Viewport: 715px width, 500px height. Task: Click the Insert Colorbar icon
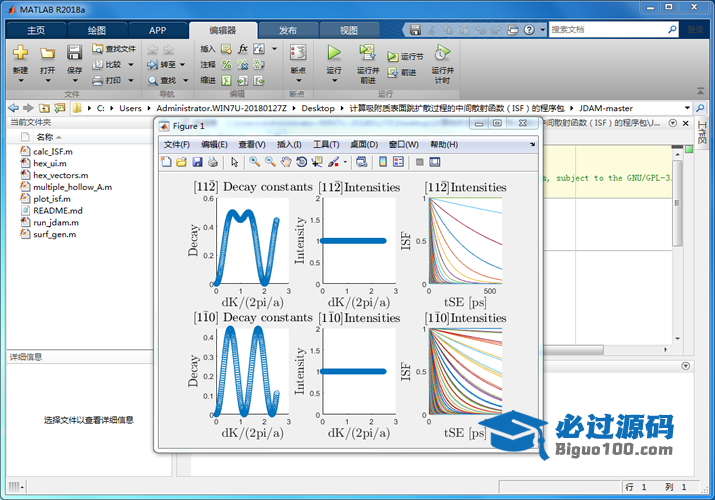click(383, 162)
